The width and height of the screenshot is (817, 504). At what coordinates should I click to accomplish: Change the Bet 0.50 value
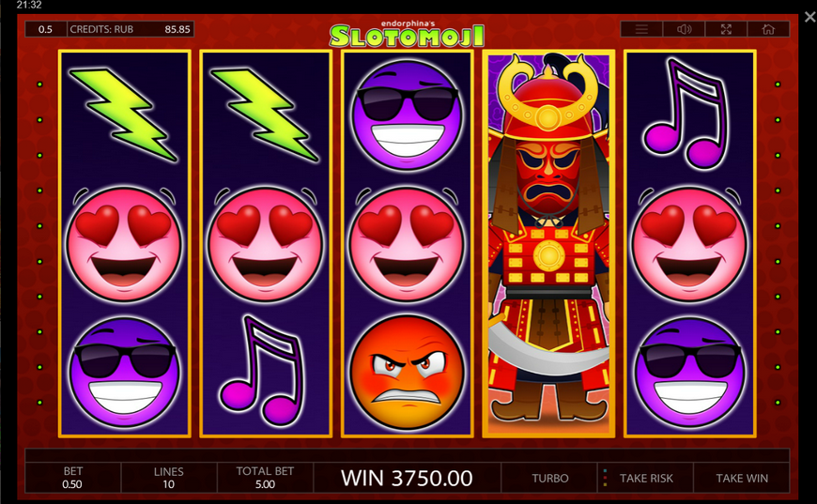coord(73,478)
